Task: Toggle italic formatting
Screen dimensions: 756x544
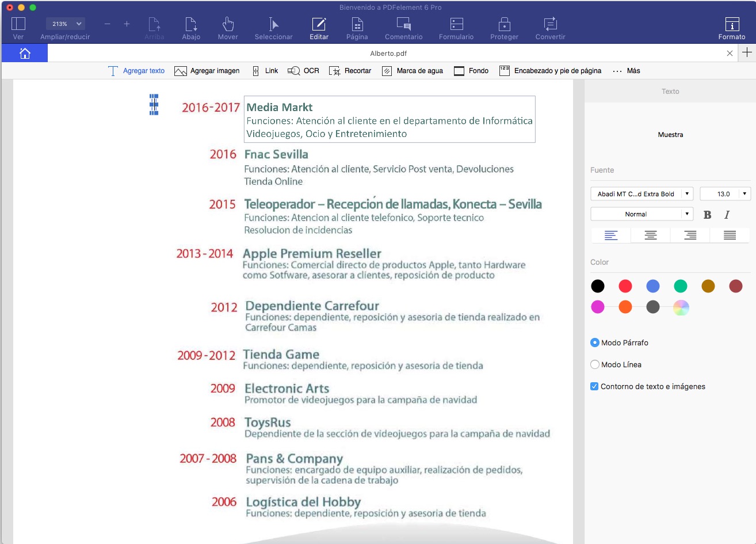Action: point(727,215)
